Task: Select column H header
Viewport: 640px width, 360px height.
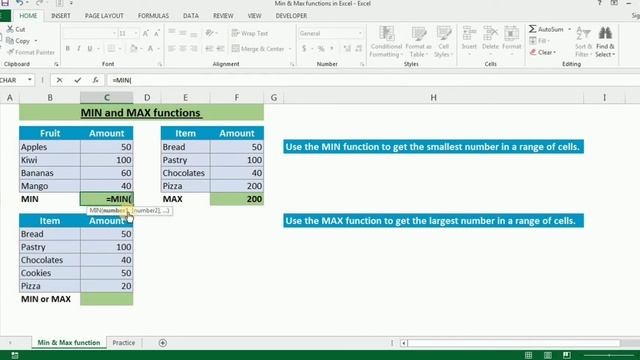Action: [433, 98]
